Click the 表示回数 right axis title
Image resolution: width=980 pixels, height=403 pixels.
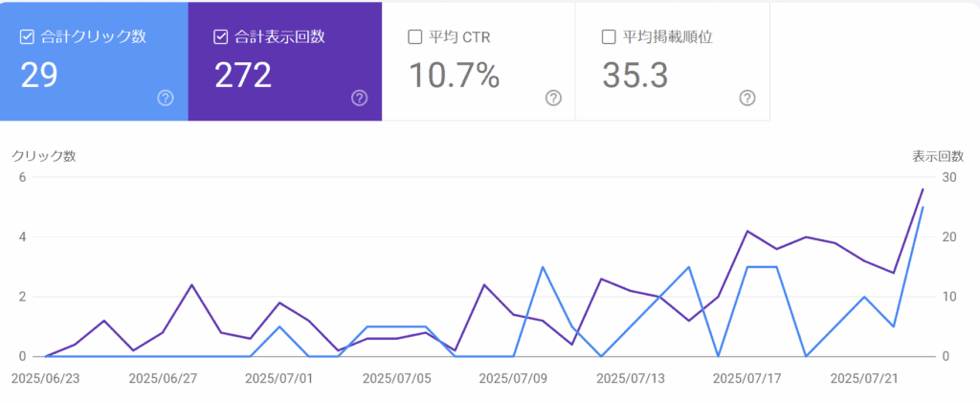point(938,156)
